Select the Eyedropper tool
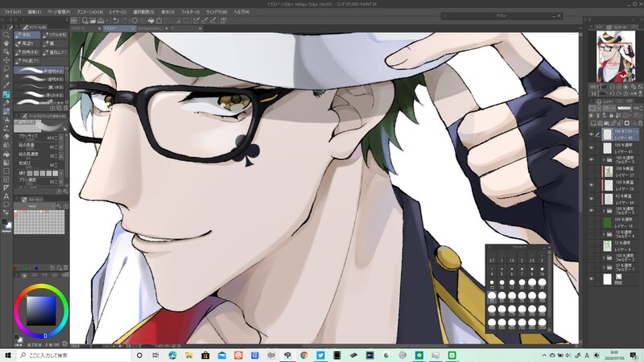 (6, 86)
